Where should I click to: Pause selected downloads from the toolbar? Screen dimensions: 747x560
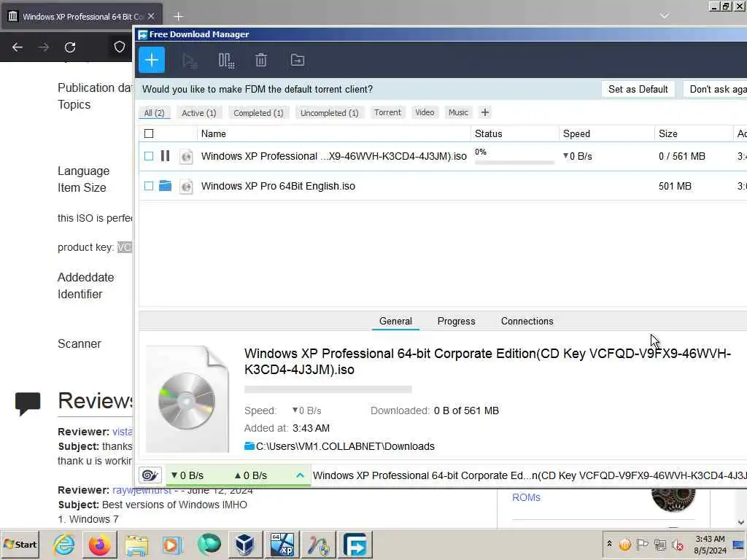226,61
